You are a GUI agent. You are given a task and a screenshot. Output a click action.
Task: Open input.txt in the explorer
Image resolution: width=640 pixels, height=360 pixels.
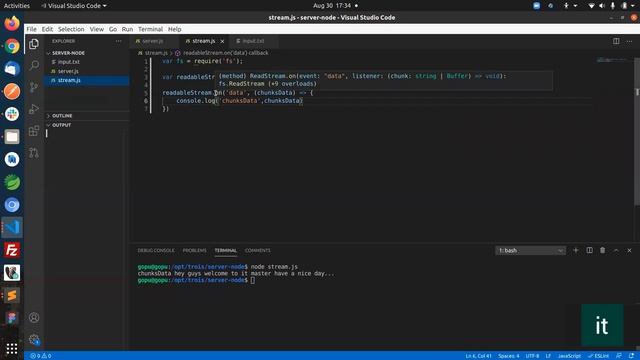87,62
